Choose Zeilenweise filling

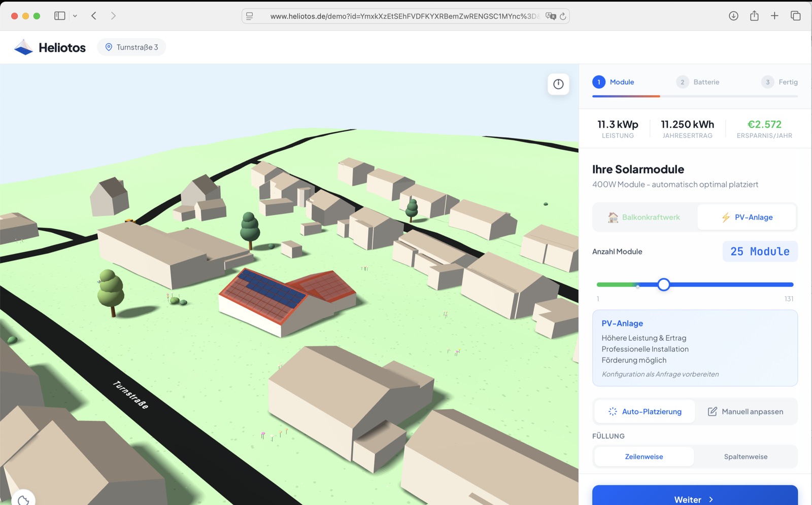click(x=644, y=457)
